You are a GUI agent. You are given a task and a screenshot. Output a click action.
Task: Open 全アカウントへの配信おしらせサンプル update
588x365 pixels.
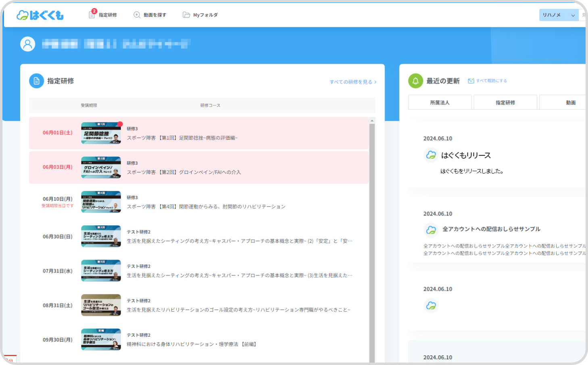[x=491, y=229]
